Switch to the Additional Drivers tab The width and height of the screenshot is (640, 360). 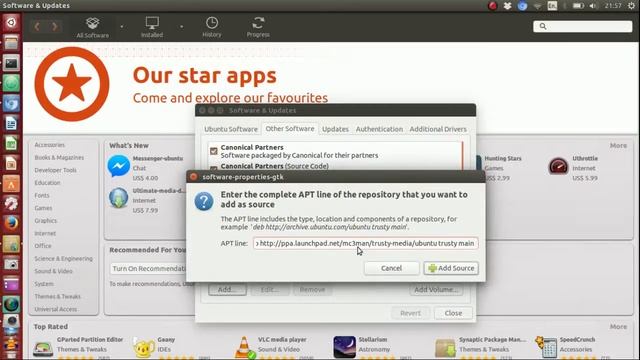438,129
